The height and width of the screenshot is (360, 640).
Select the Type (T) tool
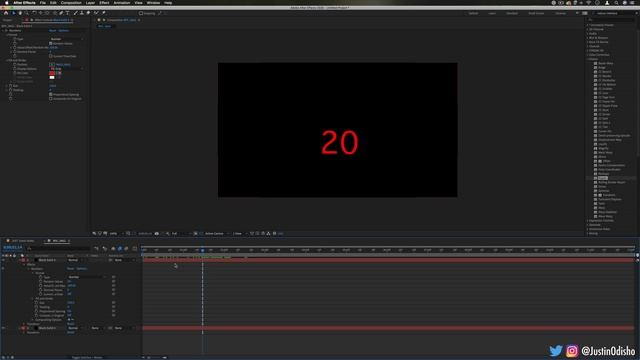click(67, 13)
